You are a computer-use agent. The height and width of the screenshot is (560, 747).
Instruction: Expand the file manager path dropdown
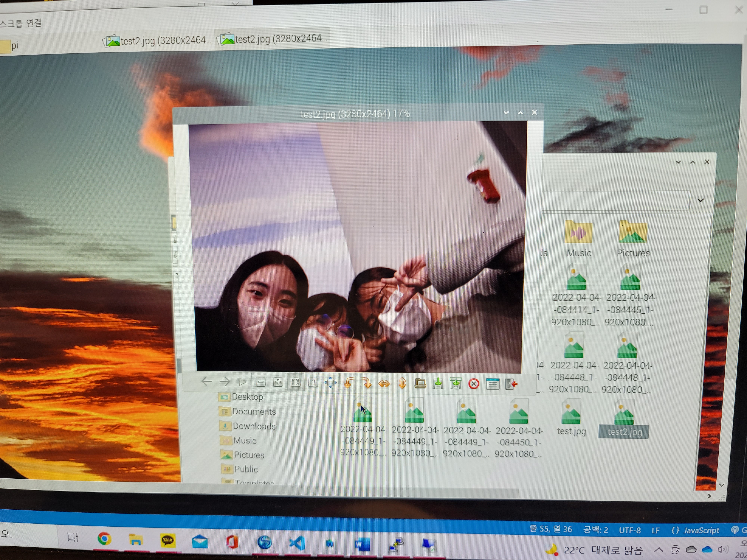click(x=701, y=200)
